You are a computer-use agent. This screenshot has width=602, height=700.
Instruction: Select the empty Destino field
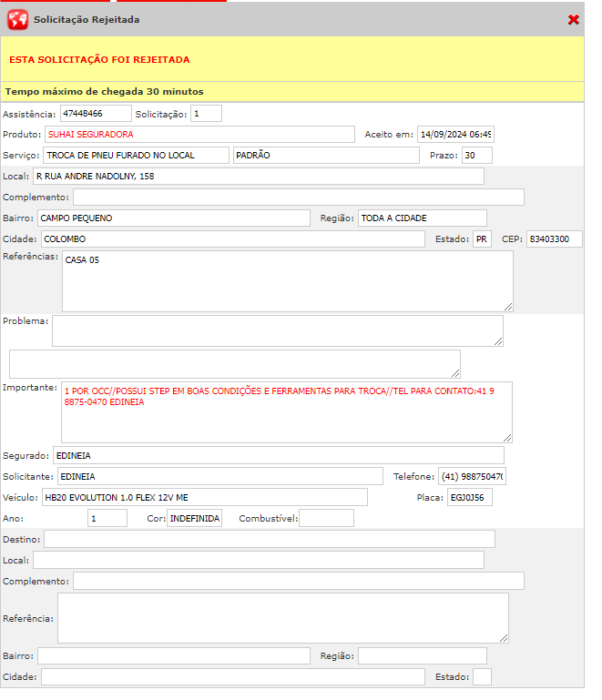tap(270, 539)
